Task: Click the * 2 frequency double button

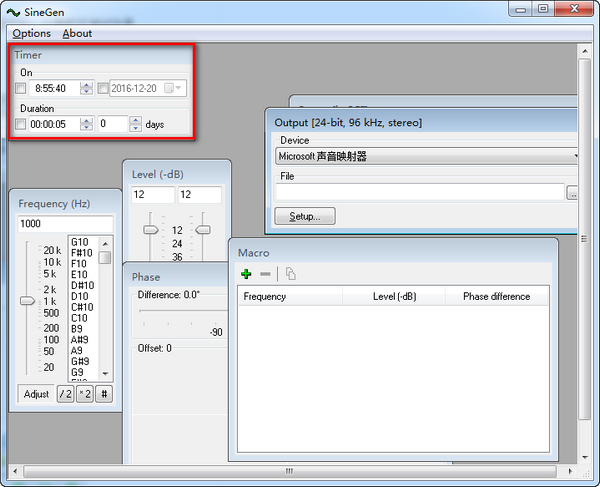Action: [x=85, y=394]
